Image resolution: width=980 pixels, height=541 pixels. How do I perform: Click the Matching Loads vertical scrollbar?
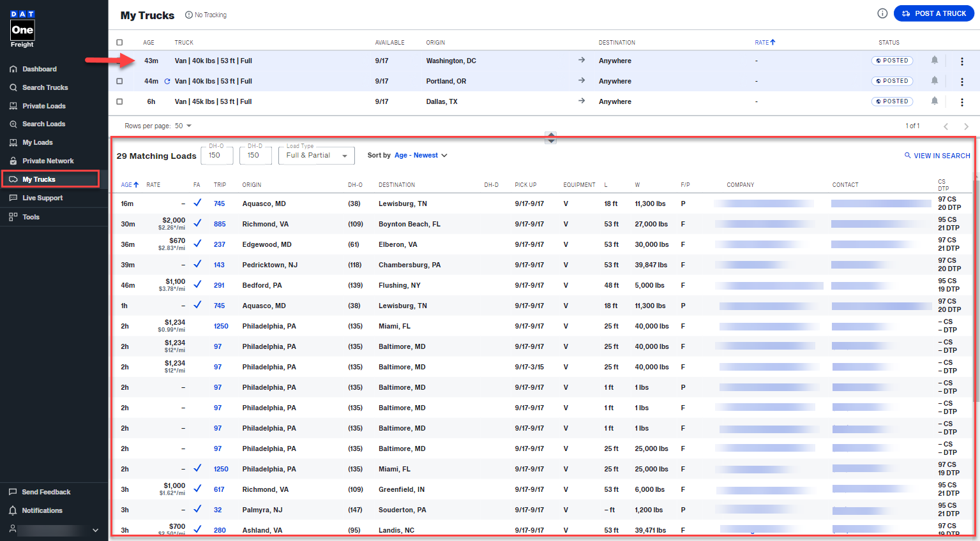[976, 287]
